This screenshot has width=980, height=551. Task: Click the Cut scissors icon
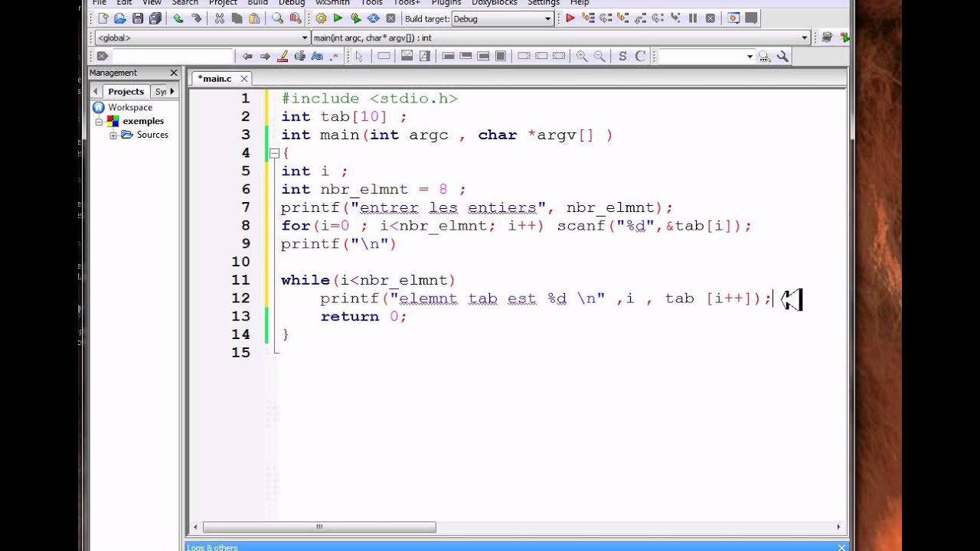[x=219, y=18]
